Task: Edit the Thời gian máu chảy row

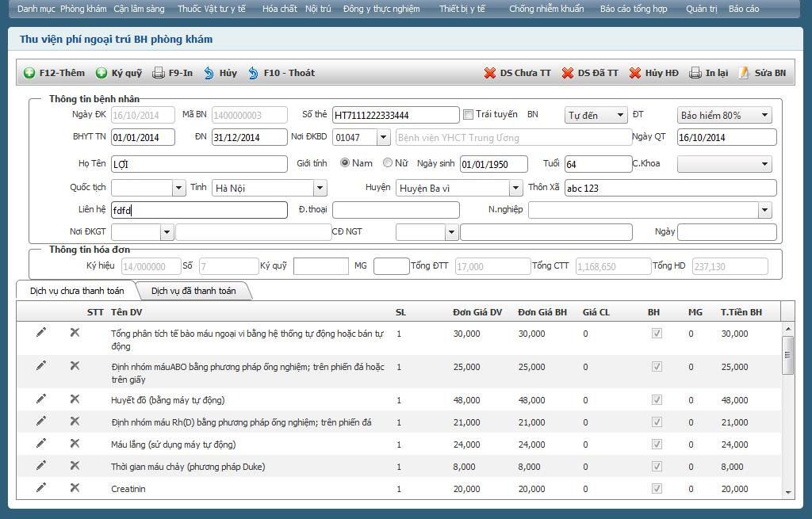Action: (x=41, y=465)
